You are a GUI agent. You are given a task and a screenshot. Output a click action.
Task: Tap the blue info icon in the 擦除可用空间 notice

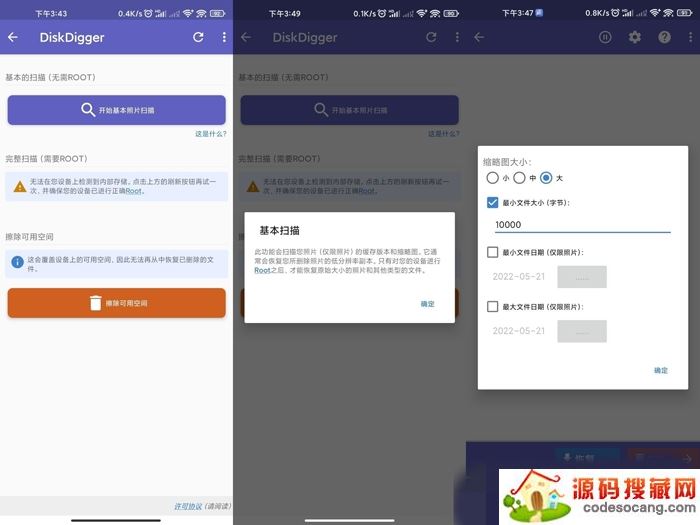pyautogui.click(x=17, y=262)
